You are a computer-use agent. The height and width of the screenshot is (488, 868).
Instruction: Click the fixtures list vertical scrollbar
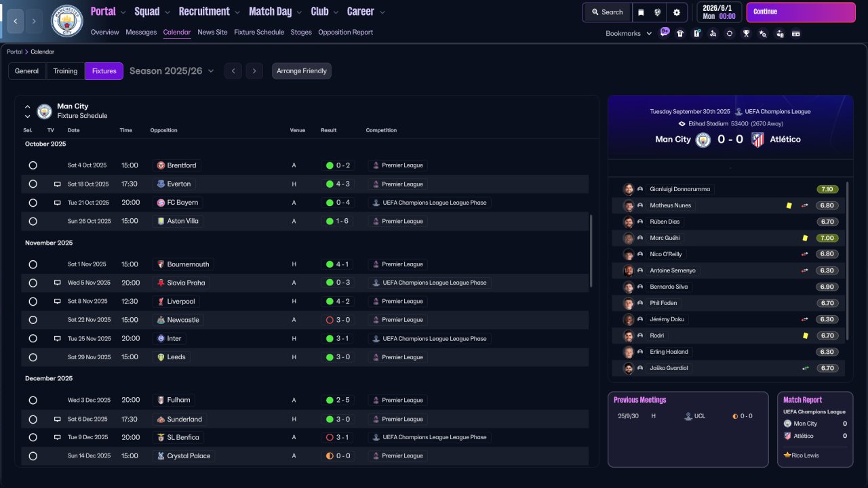591,251
